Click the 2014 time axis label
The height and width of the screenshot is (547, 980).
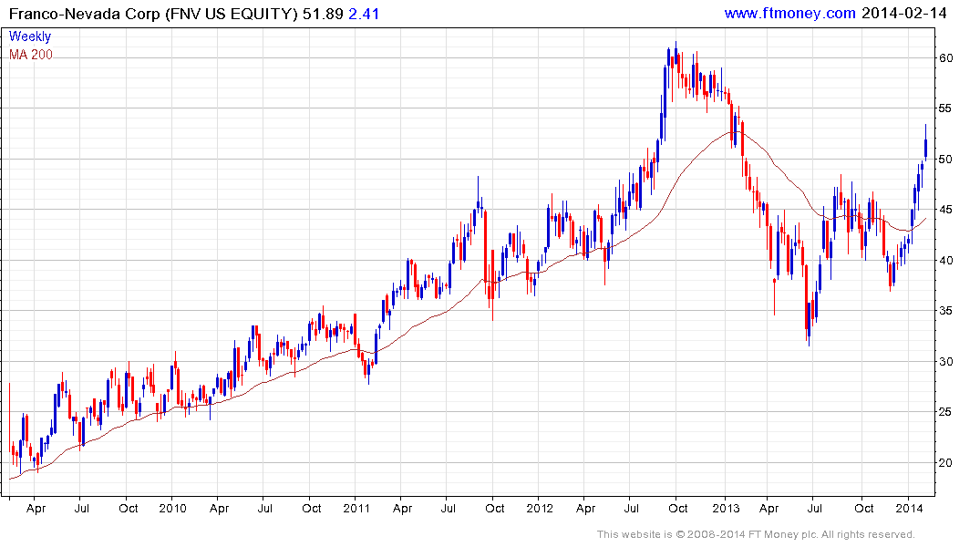[909, 508]
